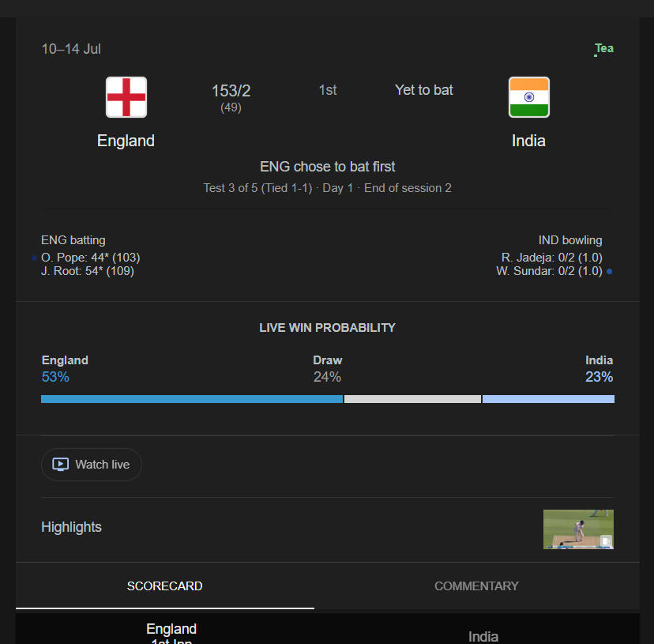Open the Highlights video thumbnail

[x=578, y=529]
